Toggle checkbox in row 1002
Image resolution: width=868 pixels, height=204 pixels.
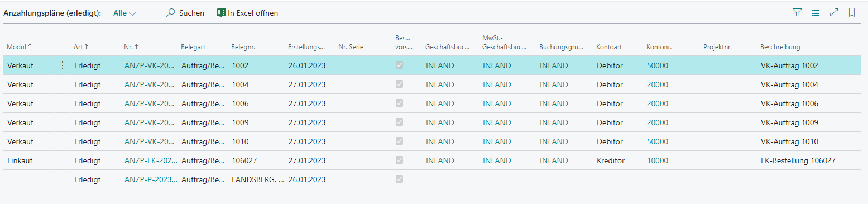pyautogui.click(x=399, y=65)
